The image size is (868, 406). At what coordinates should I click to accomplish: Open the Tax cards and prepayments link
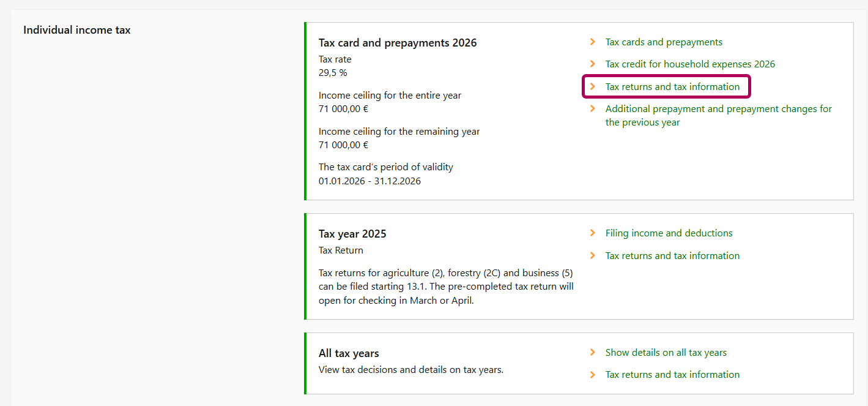point(664,42)
